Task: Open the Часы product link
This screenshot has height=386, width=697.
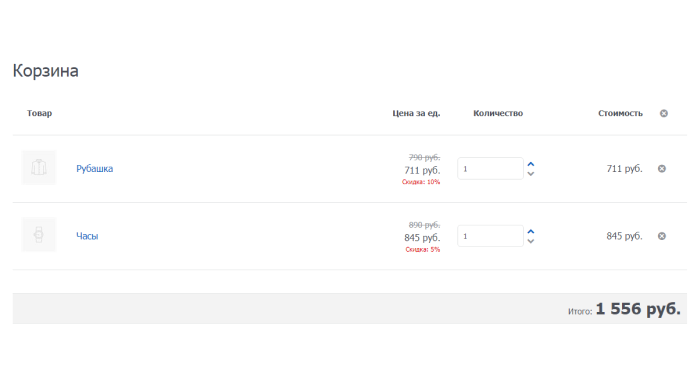Action: 87,236
